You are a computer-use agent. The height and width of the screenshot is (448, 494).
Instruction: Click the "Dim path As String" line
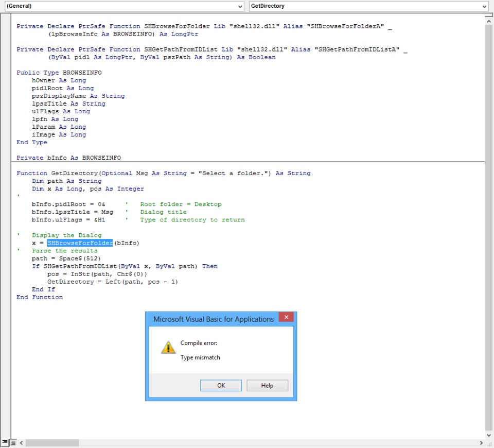coord(66,181)
